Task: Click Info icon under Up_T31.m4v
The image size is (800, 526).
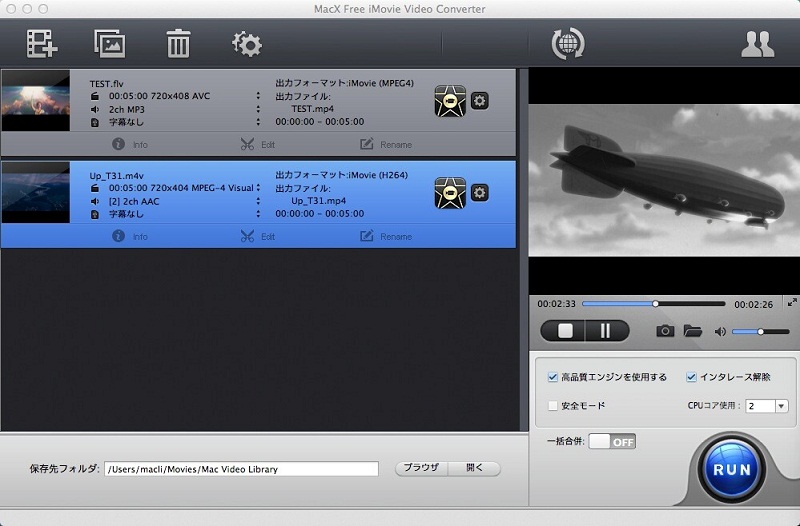Action: (118, 236)
